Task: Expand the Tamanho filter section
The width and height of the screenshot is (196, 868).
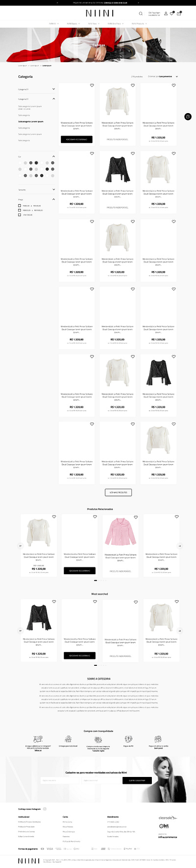Action: (53, 189)
